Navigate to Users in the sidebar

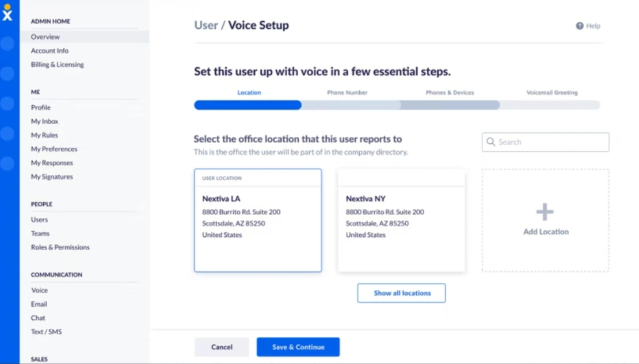(39, 219)
